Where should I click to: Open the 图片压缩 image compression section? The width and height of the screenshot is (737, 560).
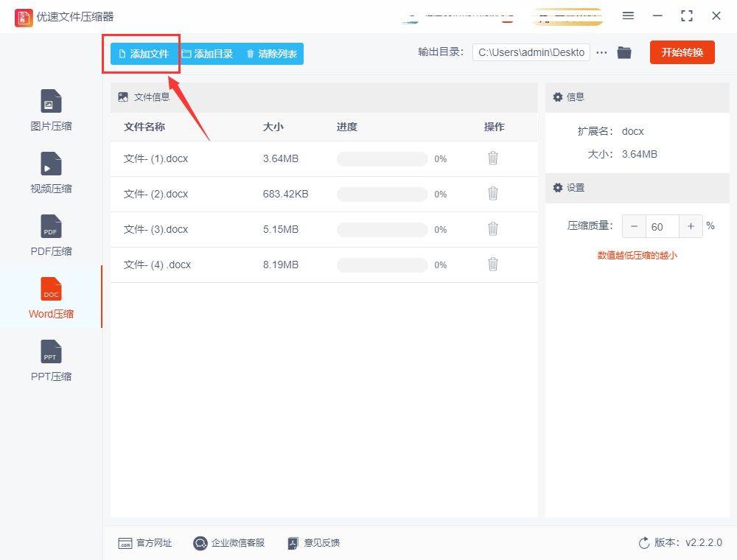pyautogui.click(x=51, y=111)
